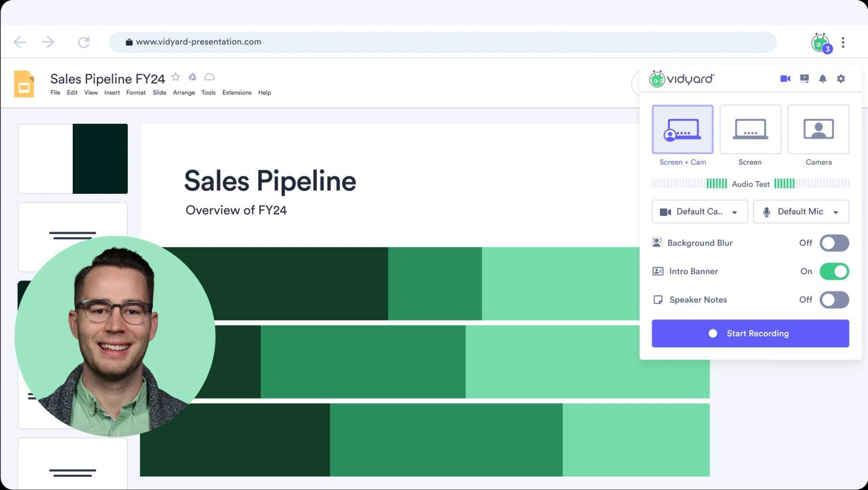Open the browser three-dot menu
The width and height of the screenshot is (868, 490).
[843, 42]
